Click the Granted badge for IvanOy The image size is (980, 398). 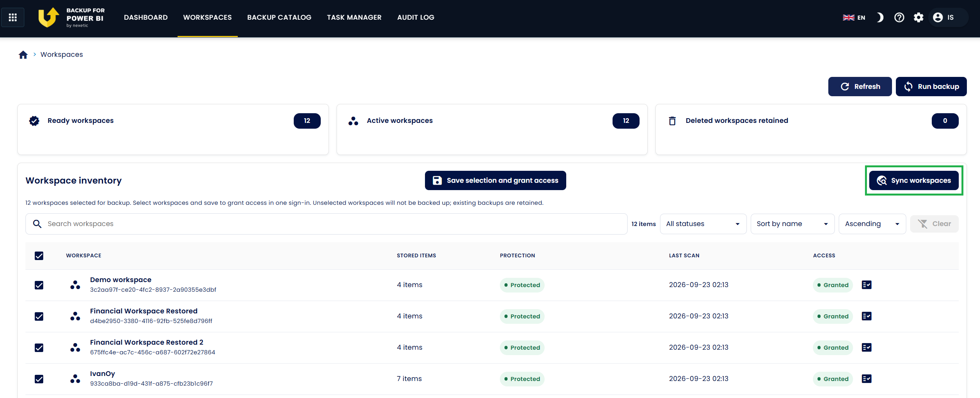click(x=833, y=379)
